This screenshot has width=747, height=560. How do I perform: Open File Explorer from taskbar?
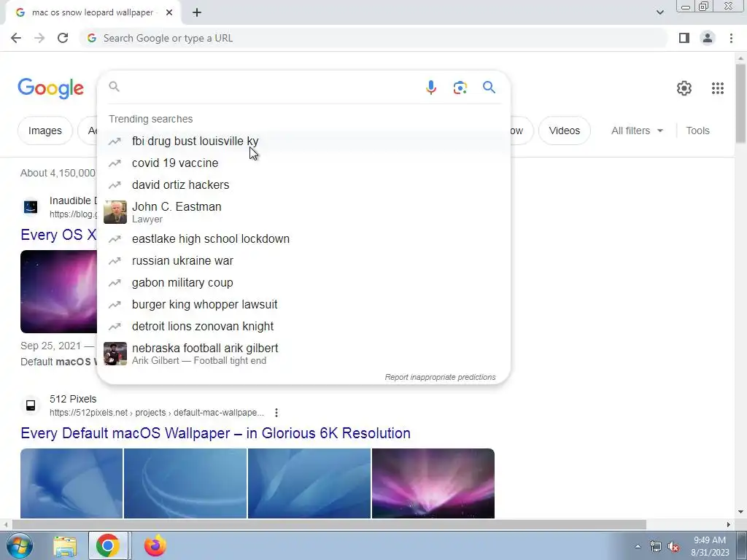[x=65, y=545]
